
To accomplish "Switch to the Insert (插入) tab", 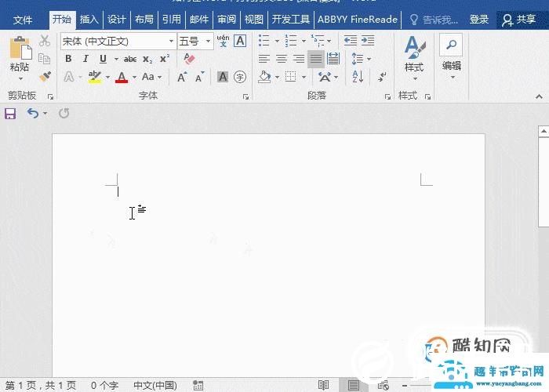I will 89,20.
